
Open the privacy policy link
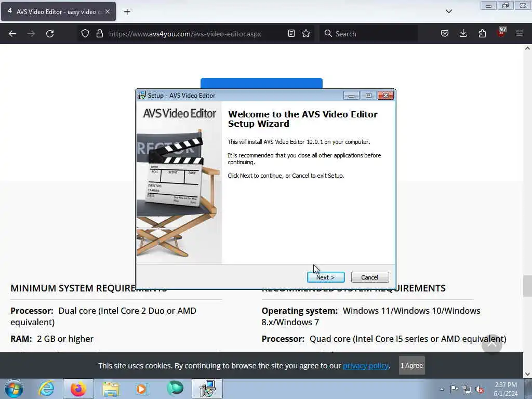point(365,366)
